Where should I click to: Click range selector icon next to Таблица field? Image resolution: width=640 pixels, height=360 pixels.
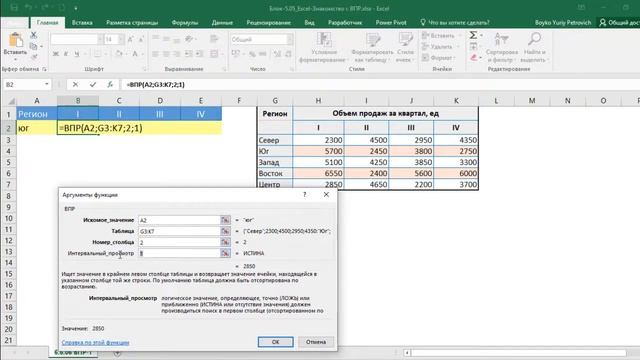point(225,231)
